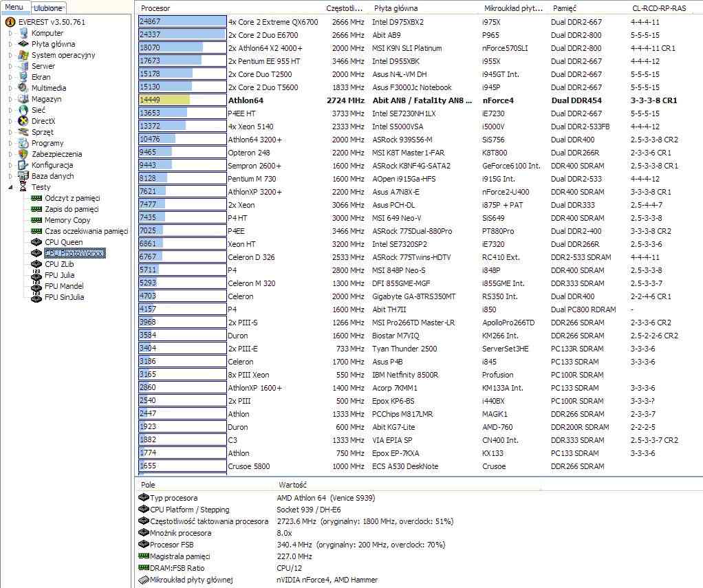Viewport: 703px width, 588px height.
Task: Click the Sprzęt hardware icon
Action: click(x=23, y=132)
